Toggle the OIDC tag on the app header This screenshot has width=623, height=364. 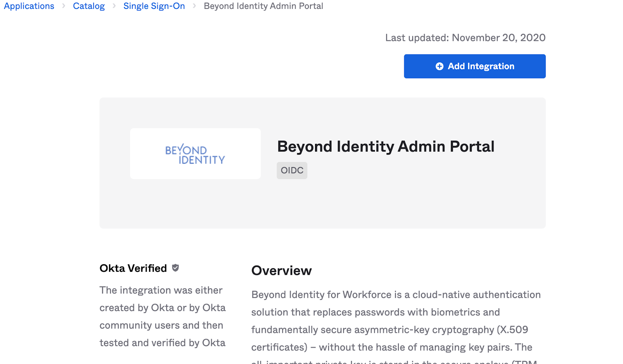292,170
